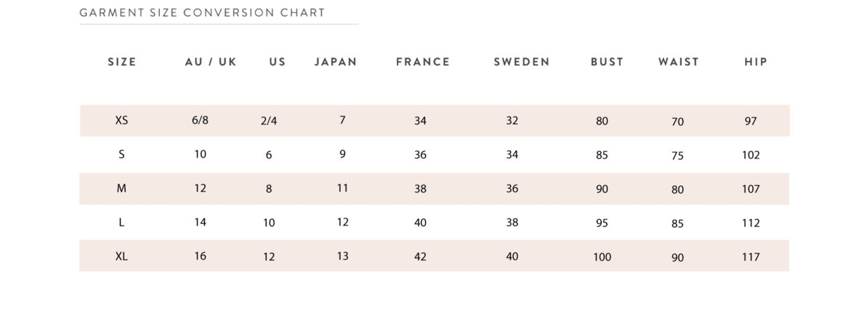The height and width of the screenshot is (310, 868).
Task: Click the US column header
Action: (277, 61)
